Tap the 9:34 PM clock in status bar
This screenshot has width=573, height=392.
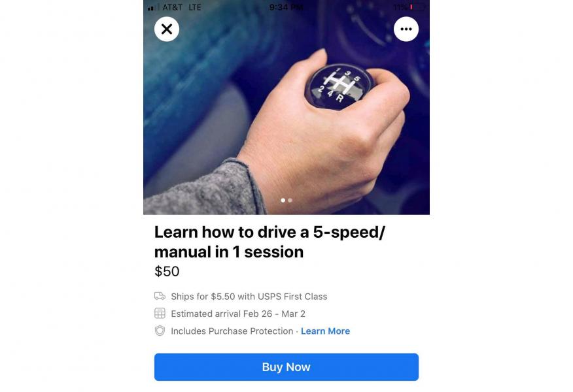286,7
